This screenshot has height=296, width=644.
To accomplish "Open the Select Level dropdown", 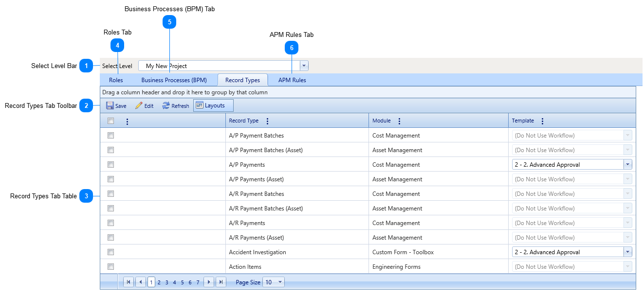I will pyautogui.click(x=303, y=65).
